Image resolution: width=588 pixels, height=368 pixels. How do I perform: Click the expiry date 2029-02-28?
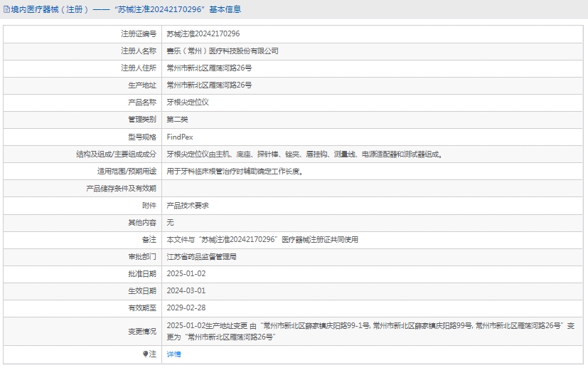point(186,307)
